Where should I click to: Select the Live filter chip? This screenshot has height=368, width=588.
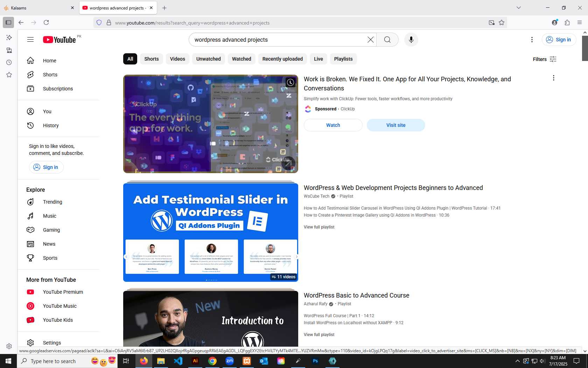pos(318,59)
